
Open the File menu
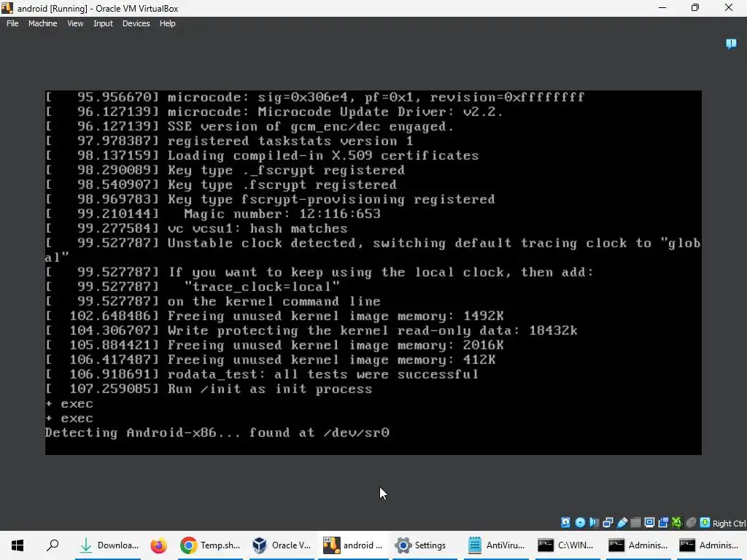pyautogui.click(x=12, y=23)
